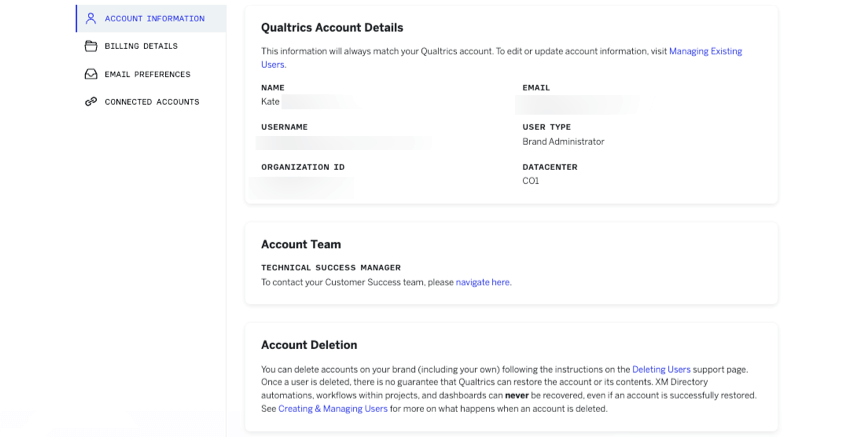Follow the navigate here link
The width and height of the screenshot is (850, 437).
pos(482,282)
